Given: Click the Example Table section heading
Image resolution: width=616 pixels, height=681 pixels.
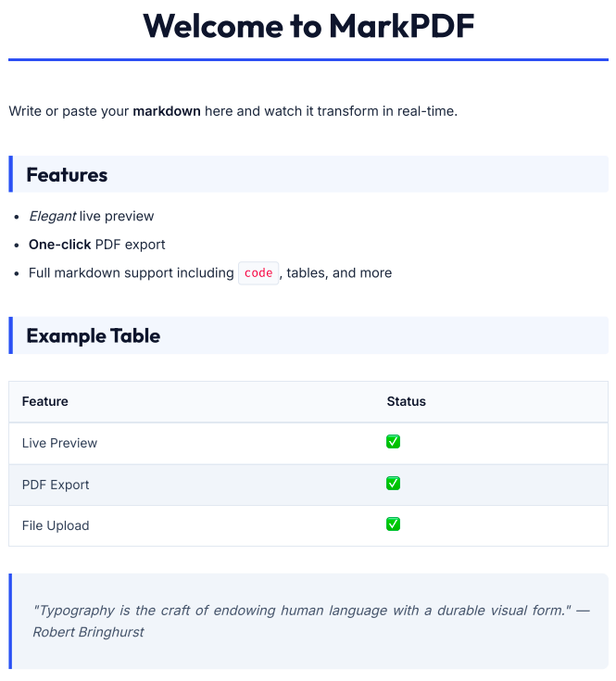Looking at the screenshot, I should (93, 335).
